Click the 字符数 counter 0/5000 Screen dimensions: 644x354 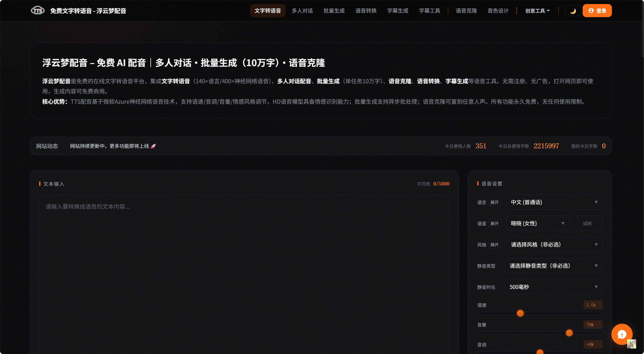coord(441,184)
